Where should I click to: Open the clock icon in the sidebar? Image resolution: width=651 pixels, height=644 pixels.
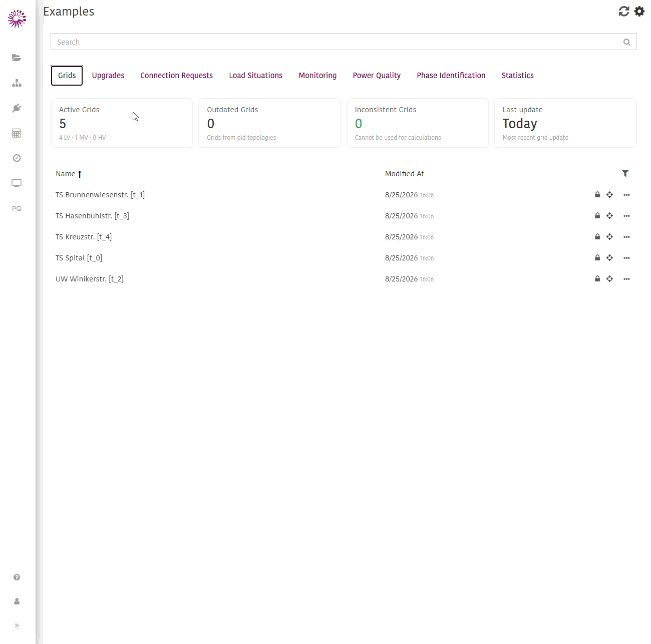[x=17, y=158]
